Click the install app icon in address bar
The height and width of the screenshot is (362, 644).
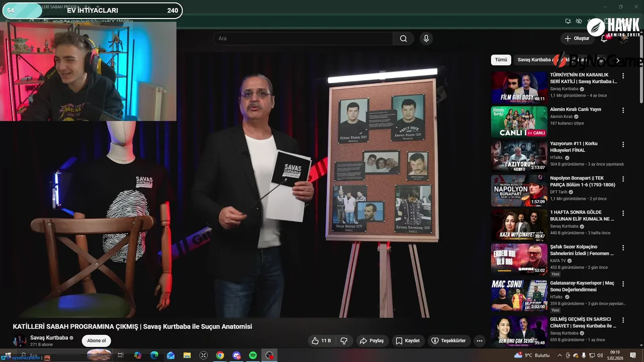(x=568, y=21)
